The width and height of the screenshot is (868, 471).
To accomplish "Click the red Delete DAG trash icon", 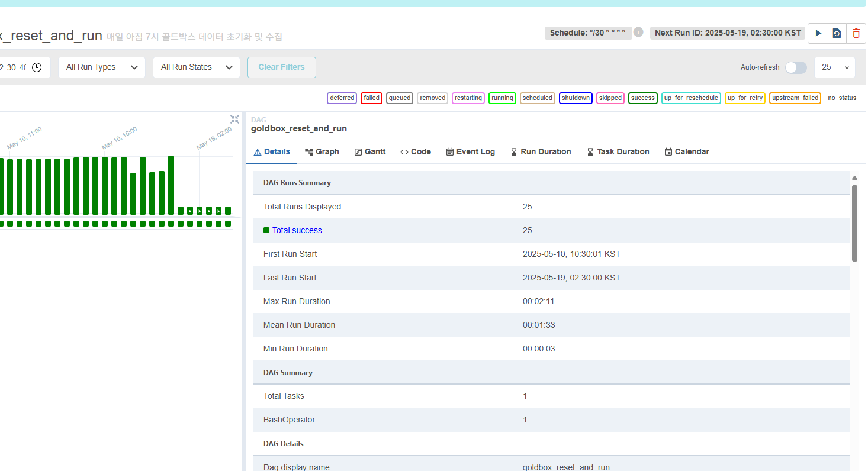I will click(856, 33).
